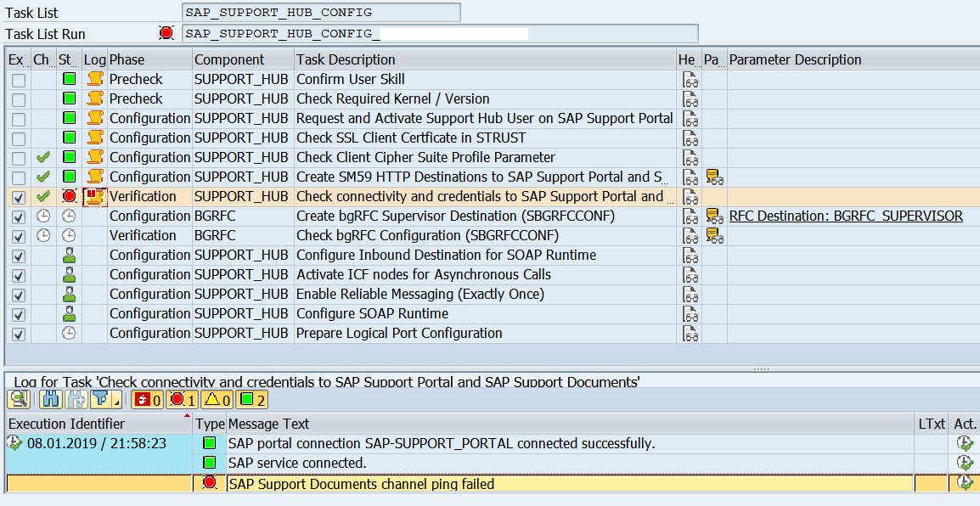
Task: Uncheck execute box for Check connectivity and credentials
Action: [19, 197]
